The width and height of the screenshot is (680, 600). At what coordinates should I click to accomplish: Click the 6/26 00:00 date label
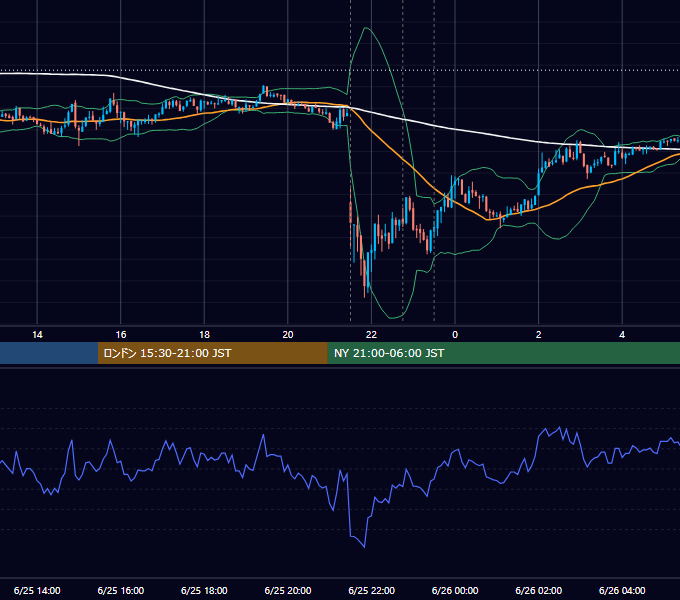tap(455, 590)
